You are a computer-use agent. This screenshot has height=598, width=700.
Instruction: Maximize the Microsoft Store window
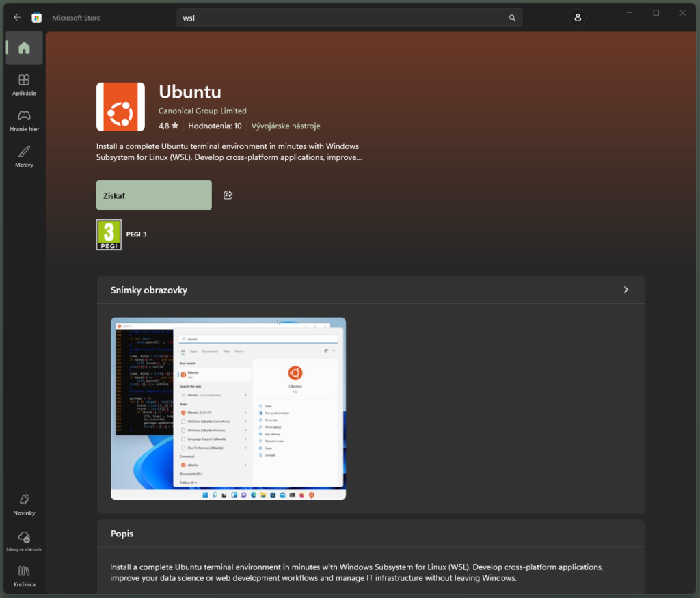click(x=656, y=13)
